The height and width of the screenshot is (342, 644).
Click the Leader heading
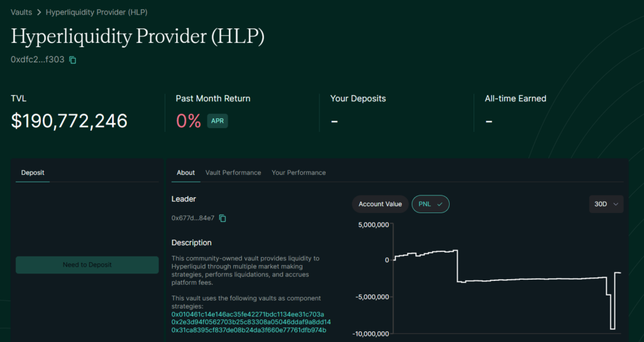tap(184, 199)
